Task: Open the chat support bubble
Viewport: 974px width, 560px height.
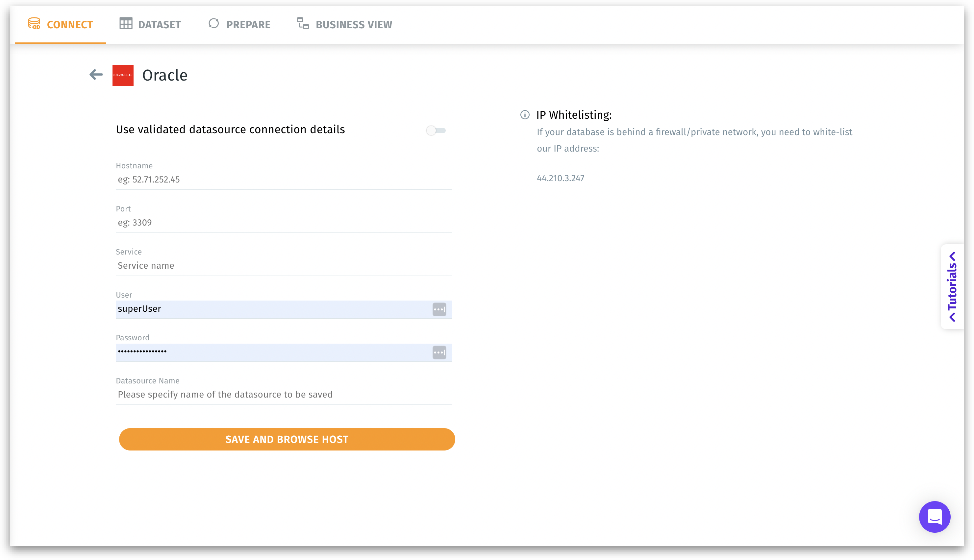Action: [934, 517]
